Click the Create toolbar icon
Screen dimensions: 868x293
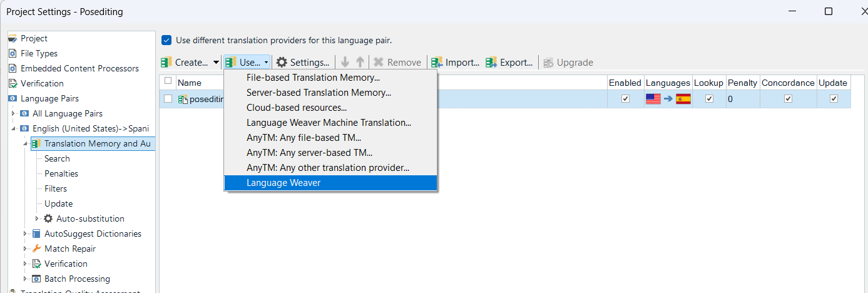point(166,62)
